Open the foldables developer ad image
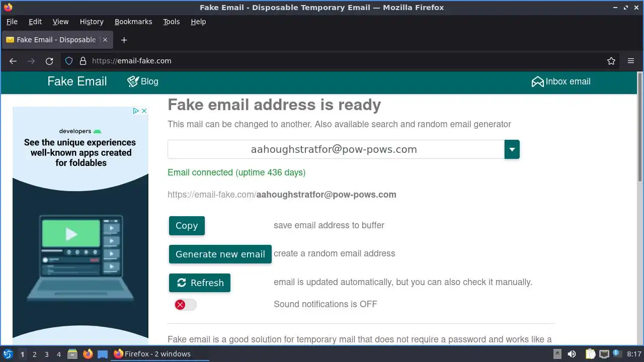 click(x=80, y=226)
